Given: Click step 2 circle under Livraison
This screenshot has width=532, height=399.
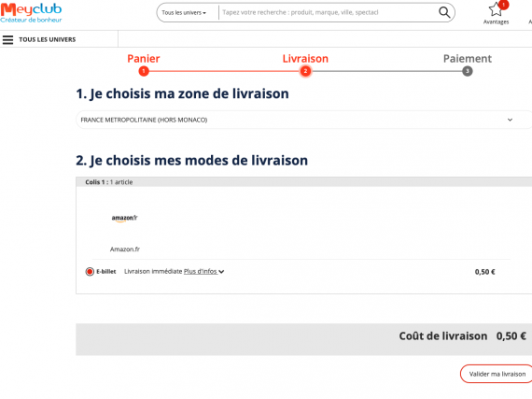Looking at the screenshot, I should pos(305,71).
